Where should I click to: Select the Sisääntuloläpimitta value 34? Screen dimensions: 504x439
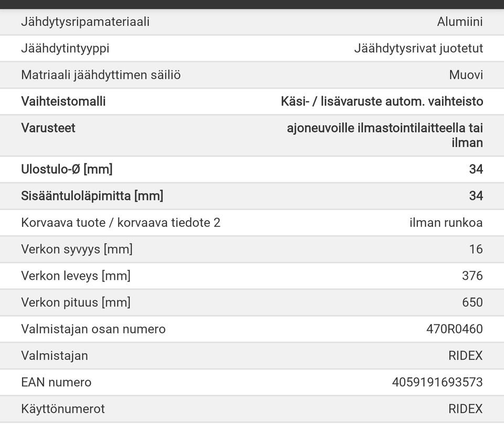pos(476,196)
